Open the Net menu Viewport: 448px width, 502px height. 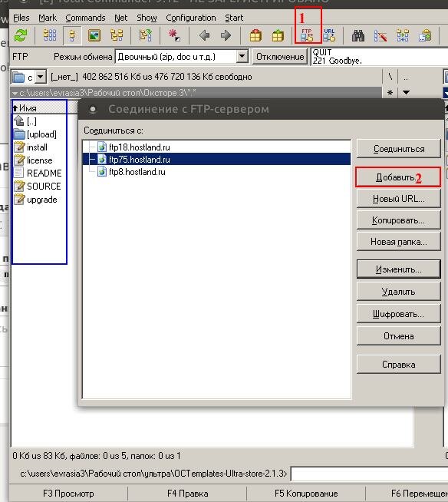(121, 18)
